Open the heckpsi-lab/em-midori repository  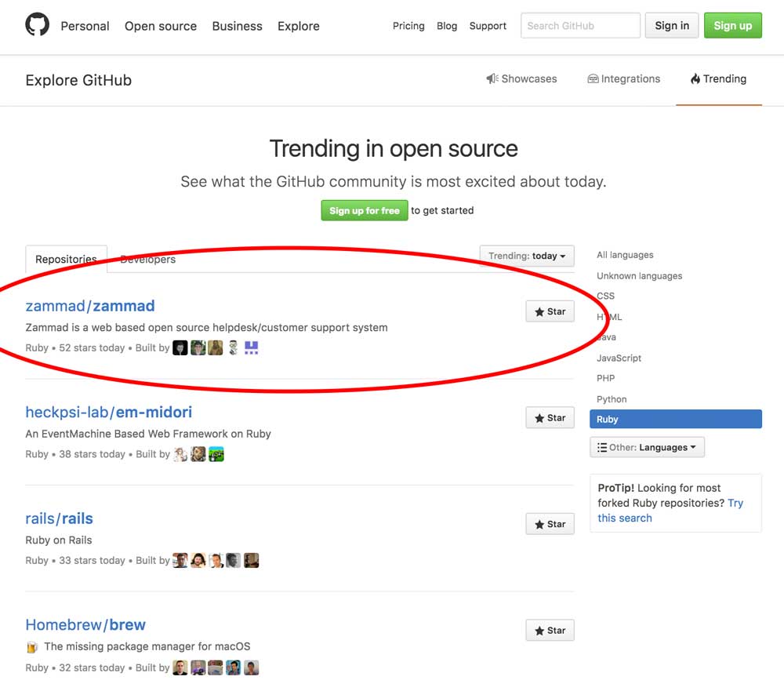pyautogui.click(x=108, y=412)
